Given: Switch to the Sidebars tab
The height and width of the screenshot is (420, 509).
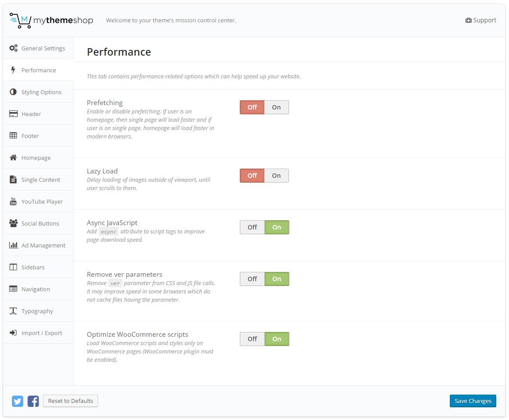Looking at the screenshot, I should coord(38,267).
